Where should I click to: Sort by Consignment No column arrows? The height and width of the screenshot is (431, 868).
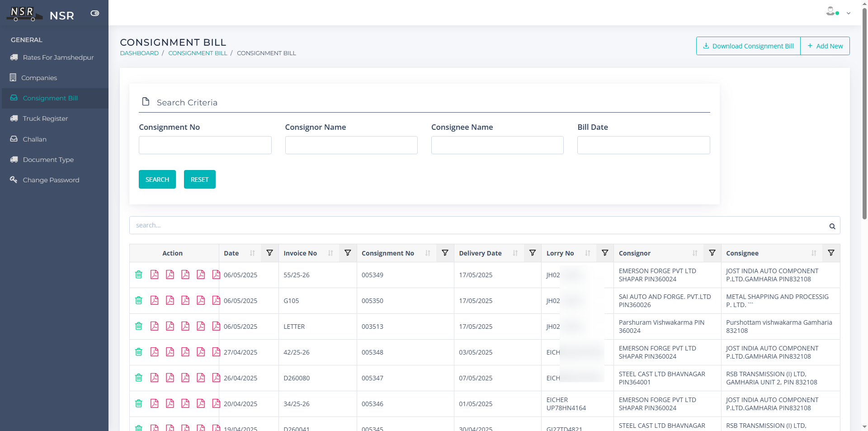(428, 253)
